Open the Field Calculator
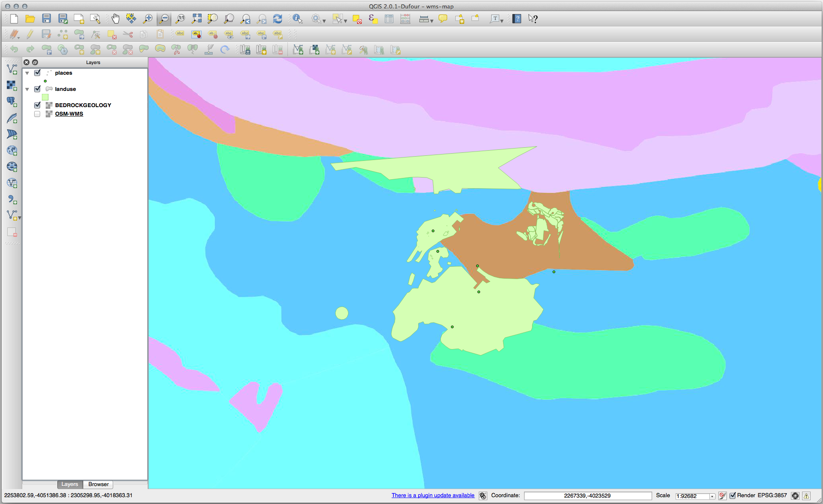 (405, 19)
